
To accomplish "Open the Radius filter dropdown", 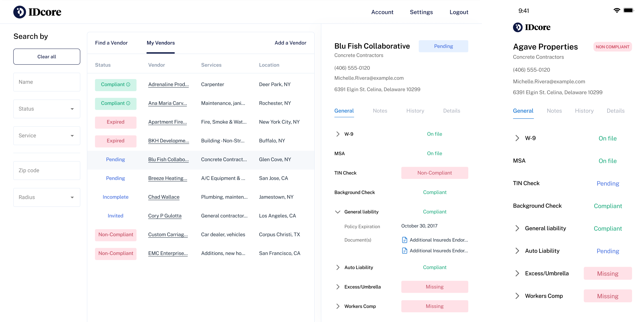I will [47, 197].
